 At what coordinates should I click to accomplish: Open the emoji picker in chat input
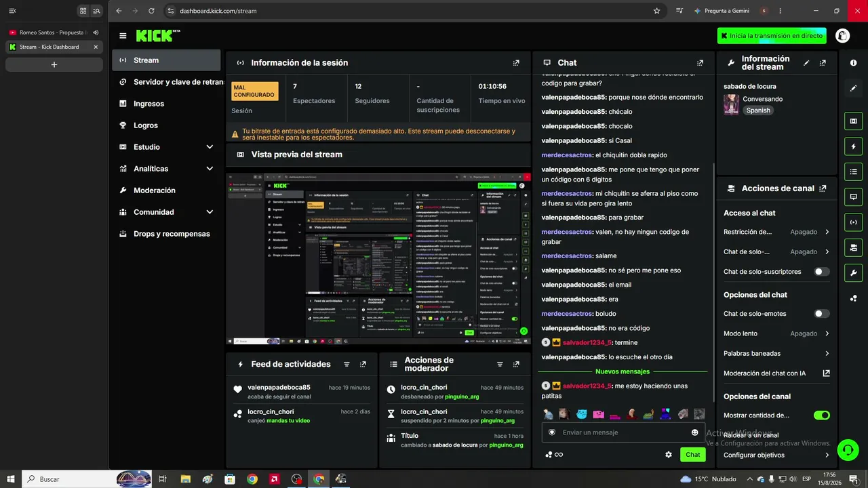[694, 432]
